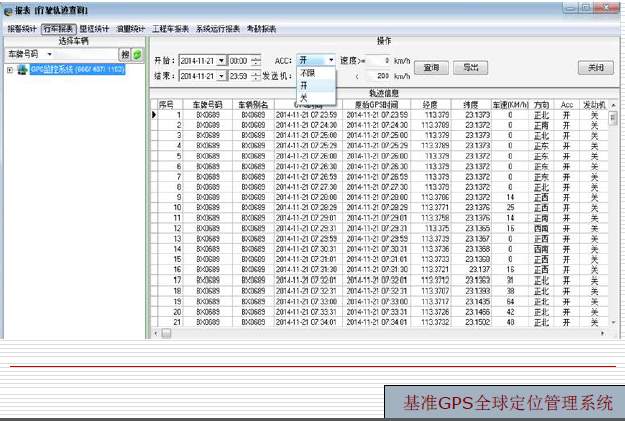Switch to the 报警统计 tab

[x=20, y=29]
